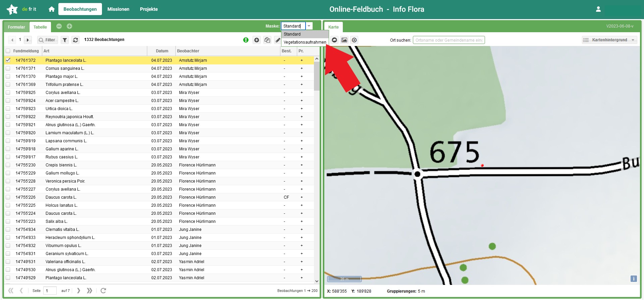The width and height of the screenshot is (644, 300).
Task: Go to the home page icon
Action: tap(51, 9)
